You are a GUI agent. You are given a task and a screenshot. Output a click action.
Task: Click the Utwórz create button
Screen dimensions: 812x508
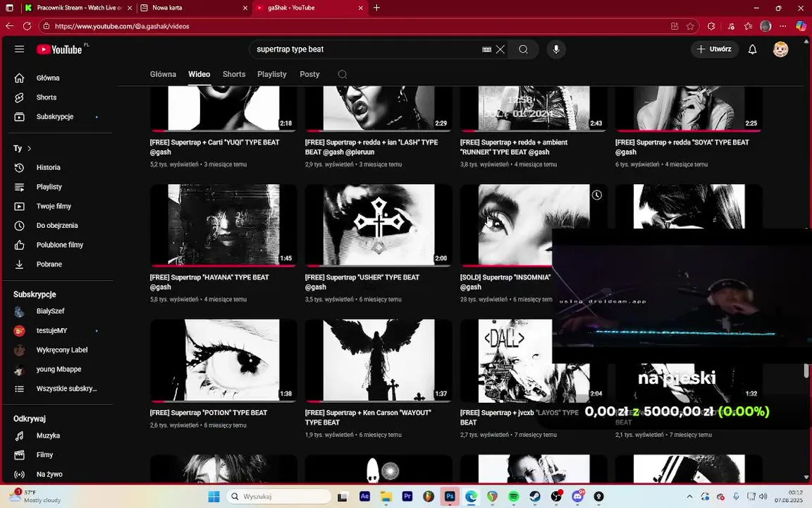tap(714, 49)
